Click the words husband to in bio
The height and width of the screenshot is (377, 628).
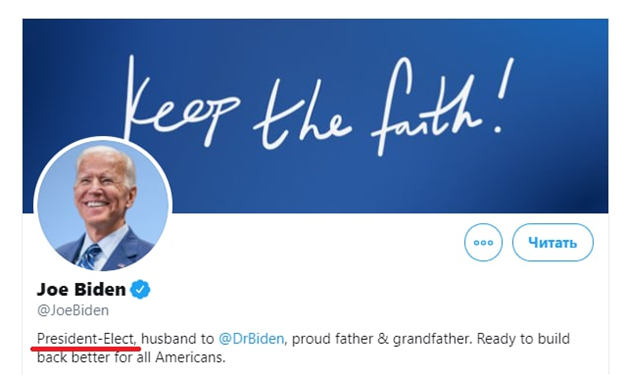(177, 339)
